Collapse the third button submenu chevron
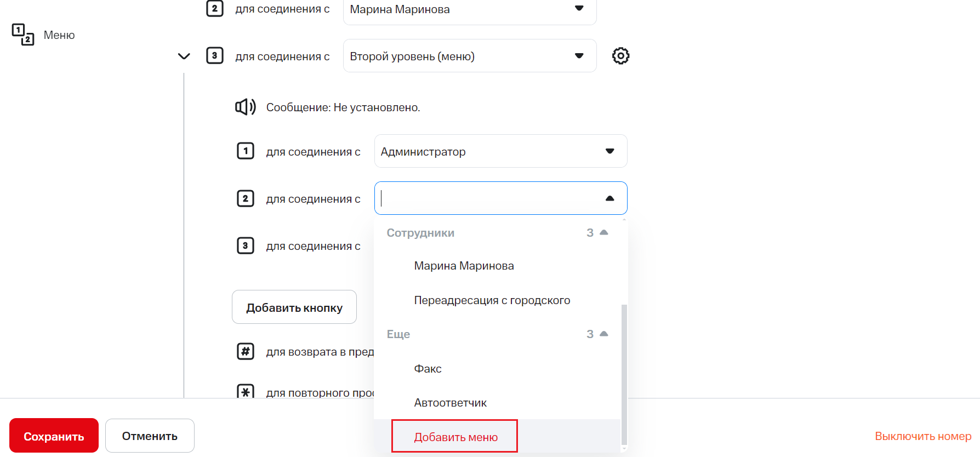The image size is (980, 457). coord(184,56)
